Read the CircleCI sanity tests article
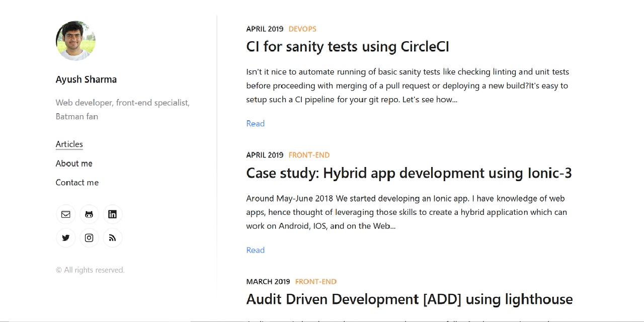This screenshot has height=322, width=644. click(255, 123)
